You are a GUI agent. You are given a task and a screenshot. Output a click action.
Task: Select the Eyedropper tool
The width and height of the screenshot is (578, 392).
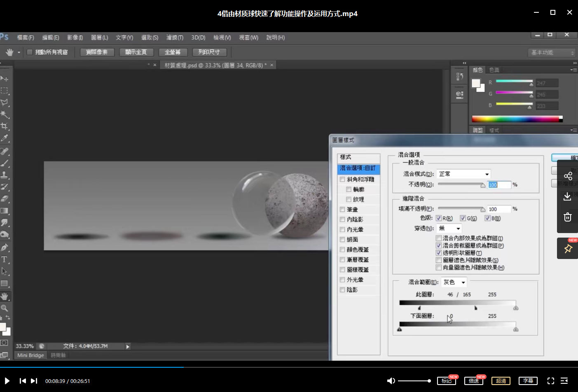tap(5, 138)
